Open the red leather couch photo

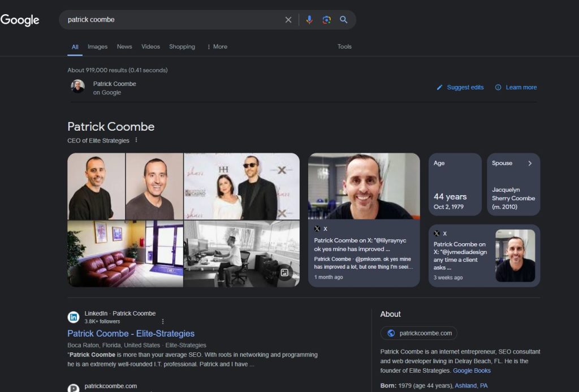(124, 253)
